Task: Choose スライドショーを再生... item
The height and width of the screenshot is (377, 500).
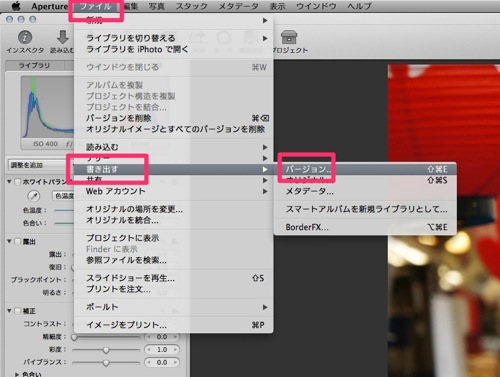Action: pyautogui.click(x=173, y=278)
